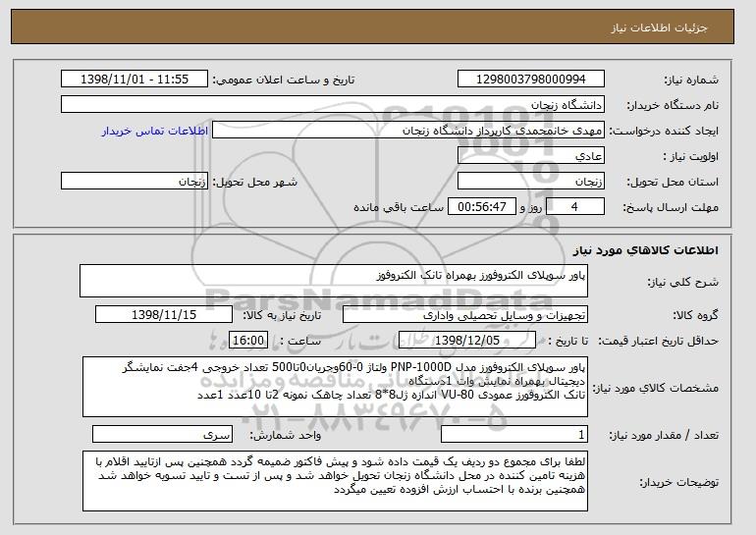Click the label استان محل تحویل

coord(673,183)
